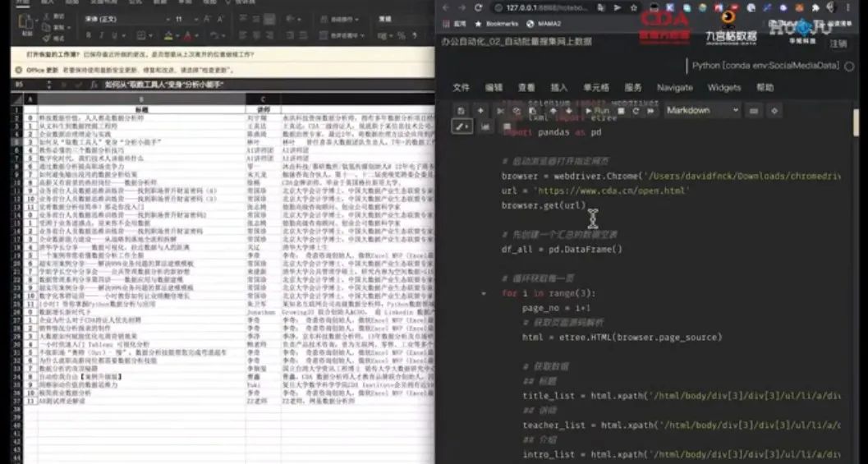Click the Jupyter page vertical scrollbar
This screenshot has width=868, height=464.
(856, 122)
